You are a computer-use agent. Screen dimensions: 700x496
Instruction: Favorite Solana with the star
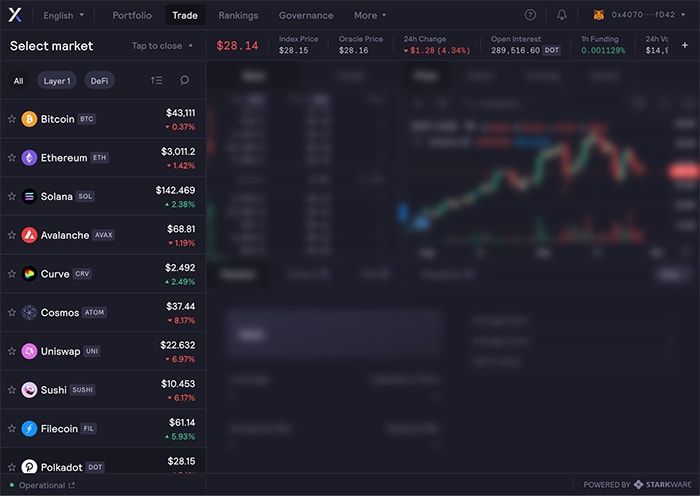tap(12, 196)
